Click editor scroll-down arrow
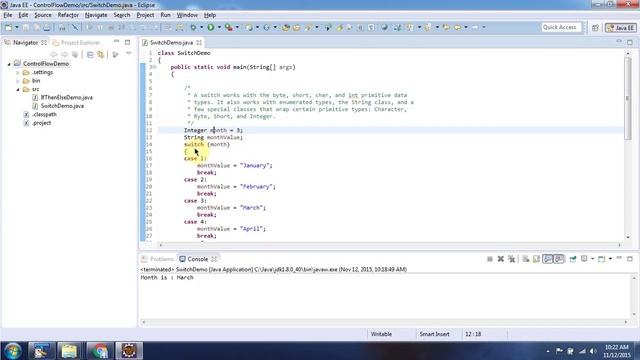The width and height of the screenshot is (640, 360). (x=628, y=237)
